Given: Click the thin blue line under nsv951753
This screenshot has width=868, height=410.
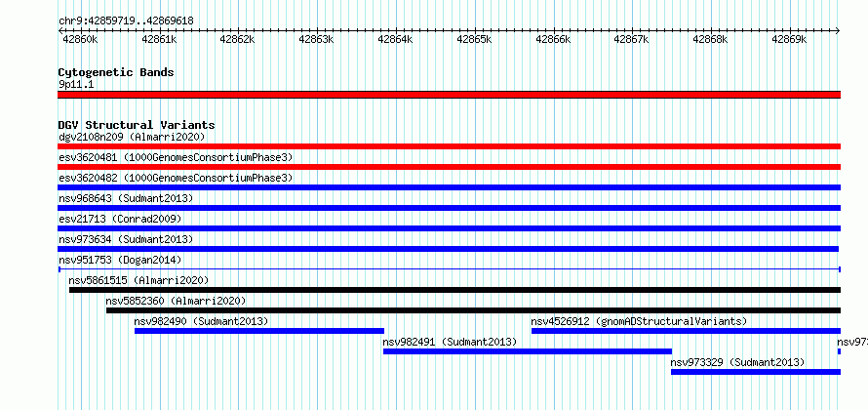Looking at the screenshot, I should point(450,269).
